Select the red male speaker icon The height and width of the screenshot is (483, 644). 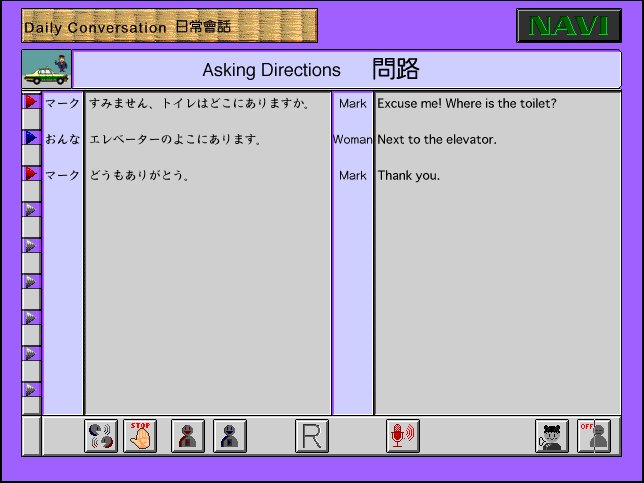188,436
